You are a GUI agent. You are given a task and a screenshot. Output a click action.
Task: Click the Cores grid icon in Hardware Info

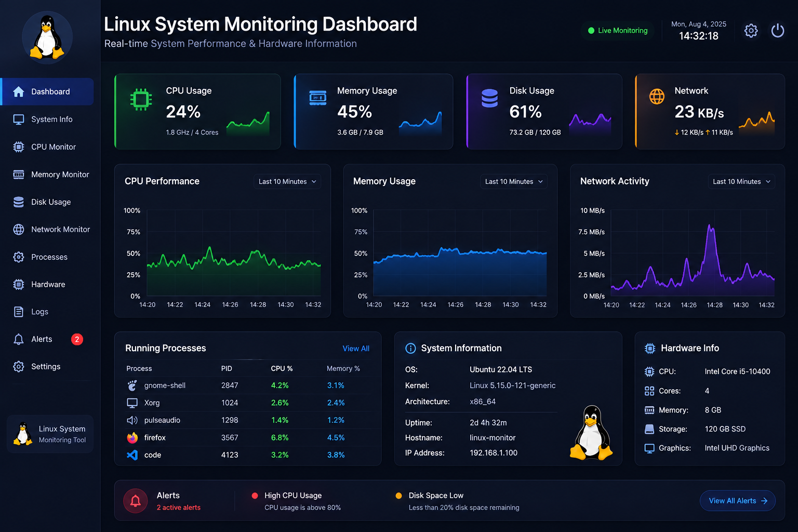(x=649, y=391)
